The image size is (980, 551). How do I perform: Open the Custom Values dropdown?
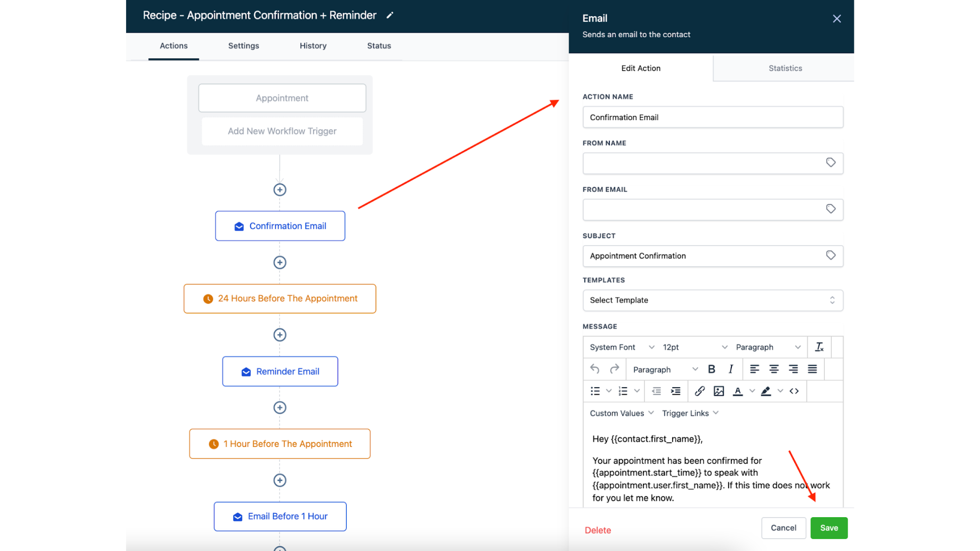point(621,413)
